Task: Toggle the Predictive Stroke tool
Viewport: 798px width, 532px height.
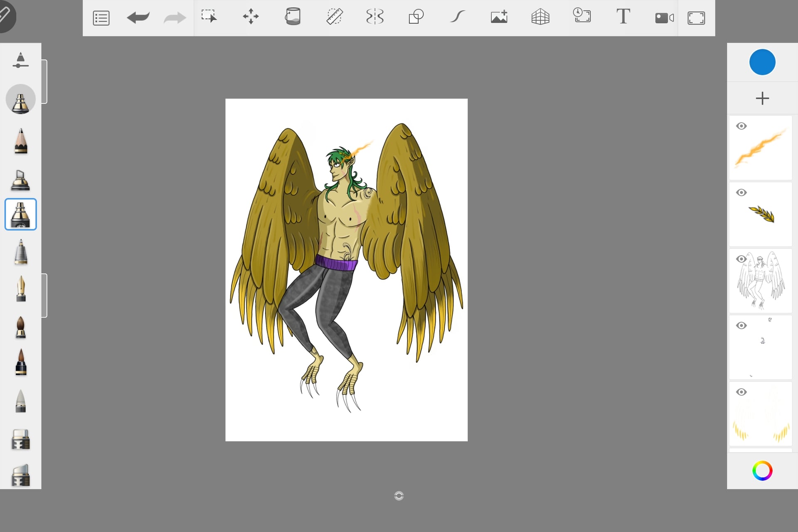Action: point(457,17)
